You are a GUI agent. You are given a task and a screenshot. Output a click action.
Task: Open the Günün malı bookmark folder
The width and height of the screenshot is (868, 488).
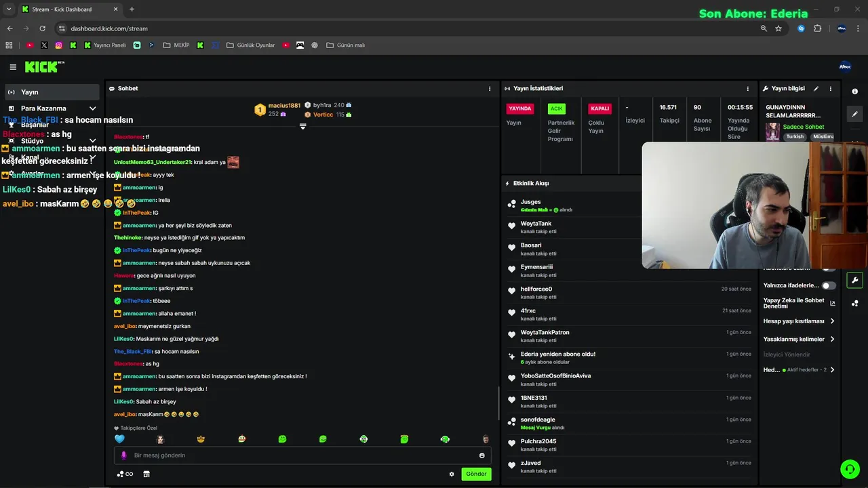[346, 45]
